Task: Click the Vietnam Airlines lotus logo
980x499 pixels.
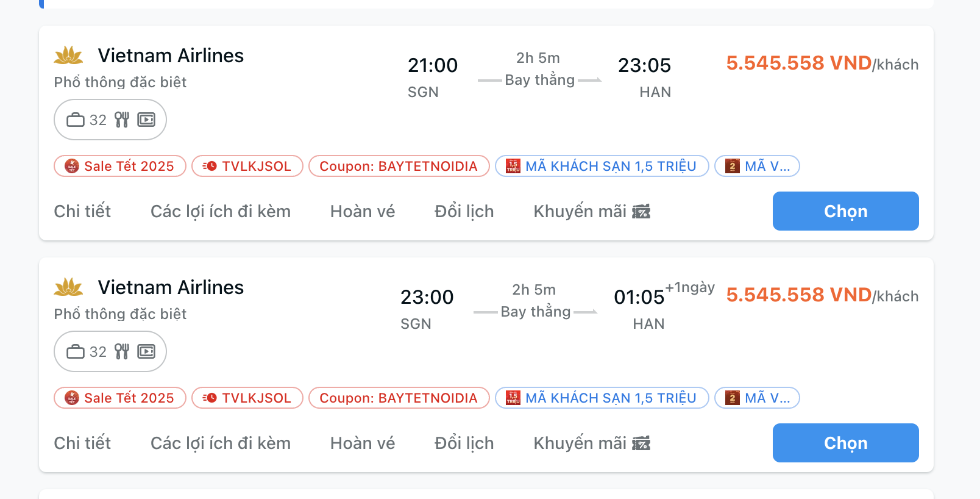Action: pos(68,56)
